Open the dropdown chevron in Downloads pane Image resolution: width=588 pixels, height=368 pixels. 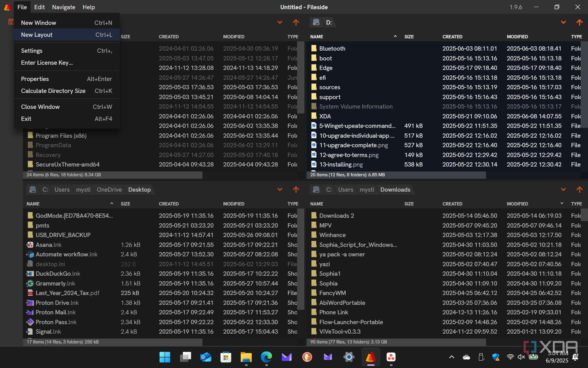tap(563, 190)
